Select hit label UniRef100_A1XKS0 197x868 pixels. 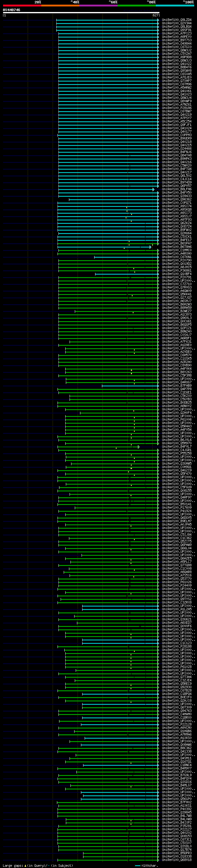pos(177,738)
